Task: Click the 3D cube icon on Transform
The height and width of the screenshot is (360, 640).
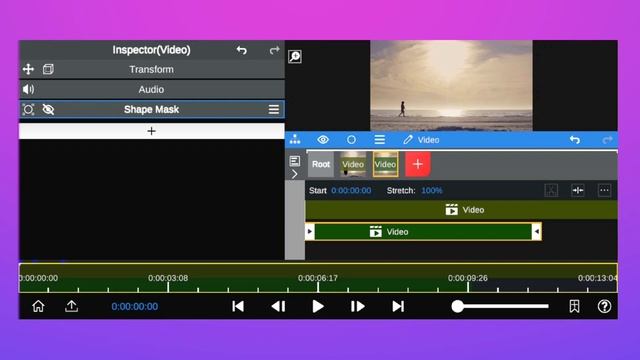Action: [x=48, y=69]
